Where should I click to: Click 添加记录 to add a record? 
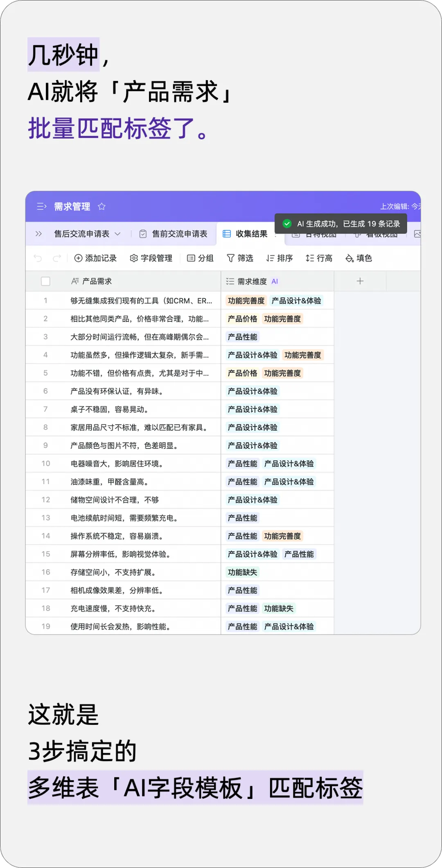(95, 258)
